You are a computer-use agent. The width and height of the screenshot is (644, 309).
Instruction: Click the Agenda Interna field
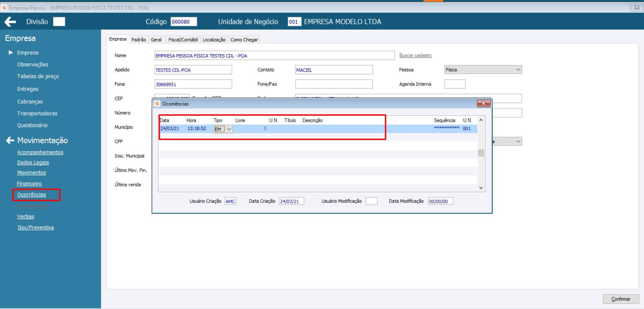[x=455, y=84]
